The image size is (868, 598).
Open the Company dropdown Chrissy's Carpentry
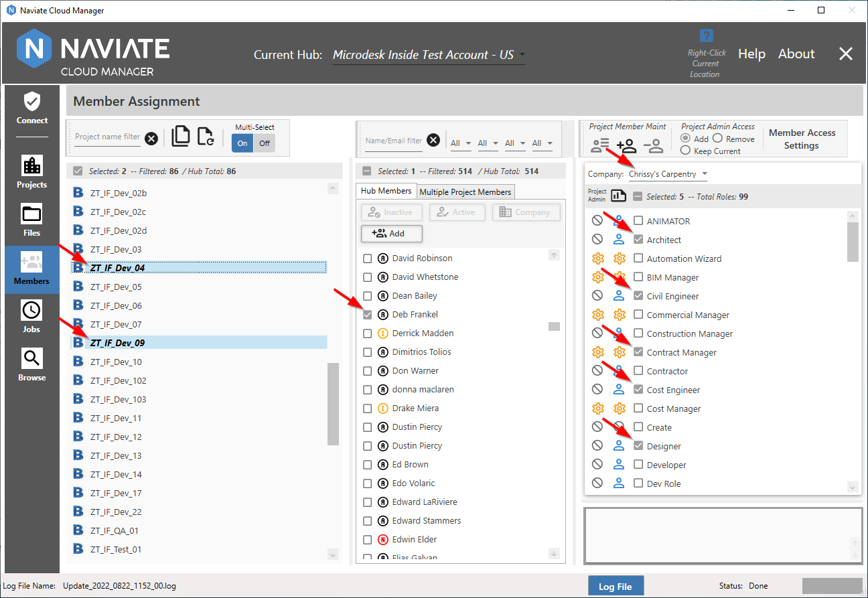pos(668,175)
